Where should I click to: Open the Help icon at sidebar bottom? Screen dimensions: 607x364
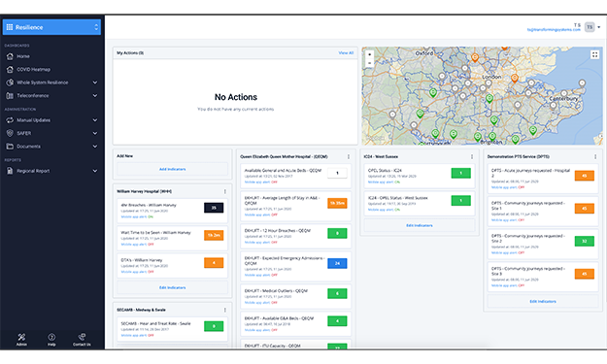pyautogui.click(x=51, y=337)
